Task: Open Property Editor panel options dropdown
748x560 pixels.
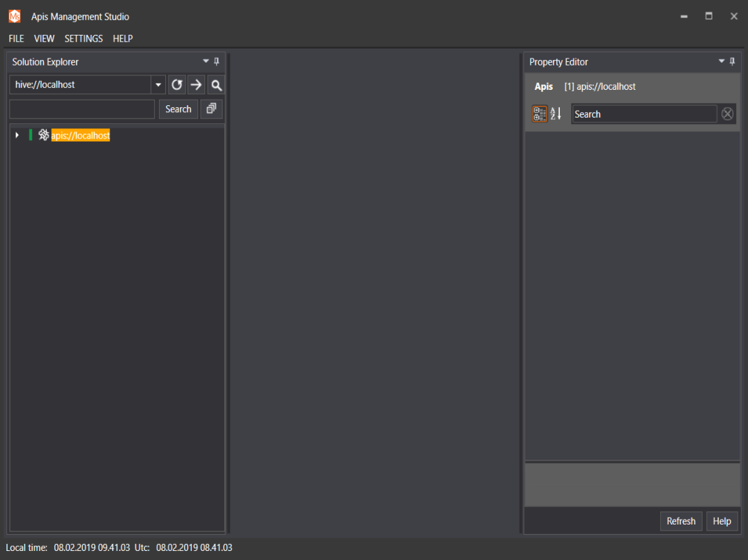Action: [722, 62]
